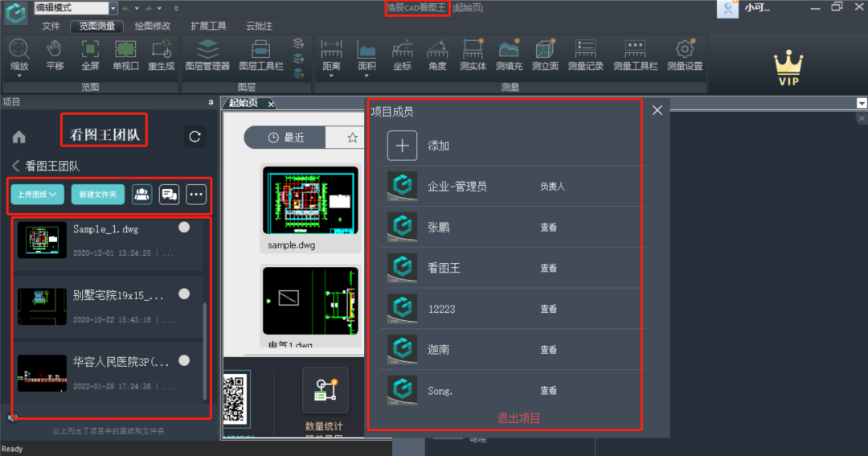This screenshot has width=868, height=456.
Task: Select the 缩放 zoom tool
Action: (x=18, y=54)
